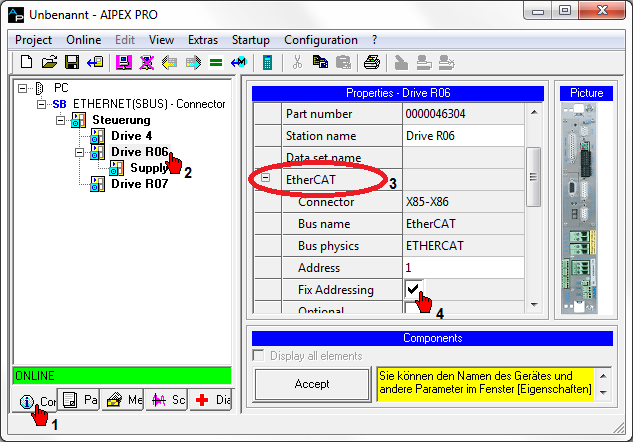Viewport: 633px width, 442px height.
Task: Toggle the Optional checkbox
Action: coord(413,308)
